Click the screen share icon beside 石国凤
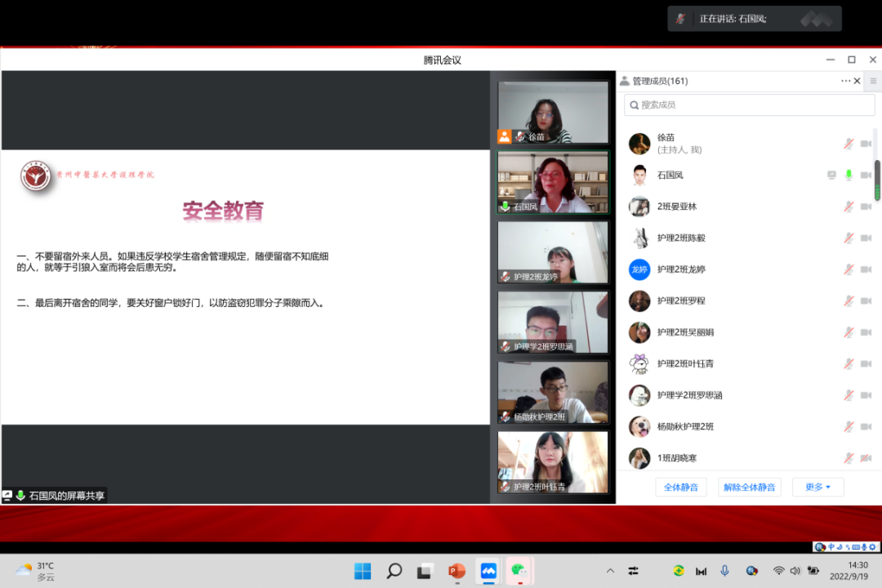The image size is (882, 588). (x=831, y=175)
